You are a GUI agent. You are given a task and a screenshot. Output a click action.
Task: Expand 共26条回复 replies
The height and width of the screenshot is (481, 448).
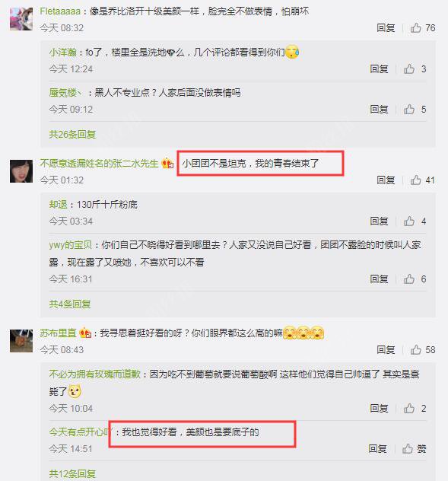pyautogui.click(x=72, y=135)
